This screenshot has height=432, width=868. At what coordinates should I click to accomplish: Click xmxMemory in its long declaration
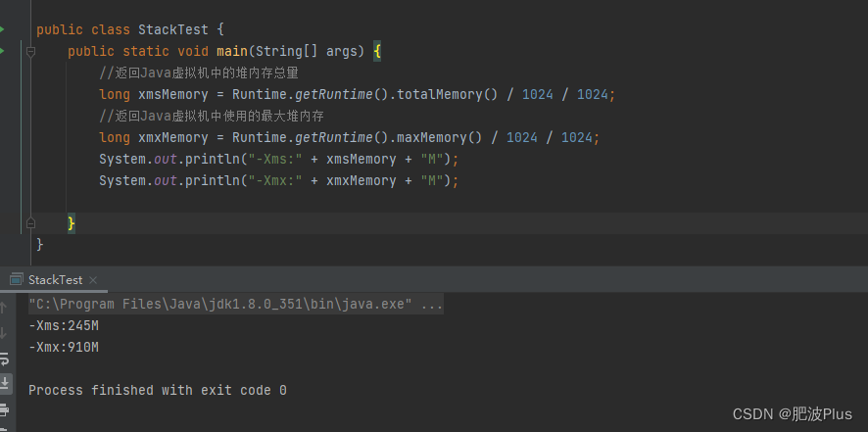pos(172,137)
